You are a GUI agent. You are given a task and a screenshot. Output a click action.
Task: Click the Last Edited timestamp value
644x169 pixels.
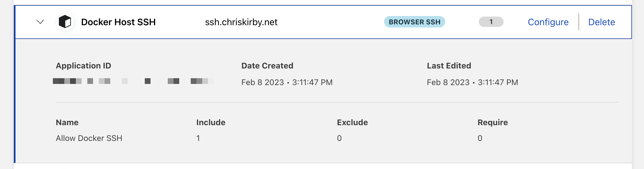[x=472, y=82]
